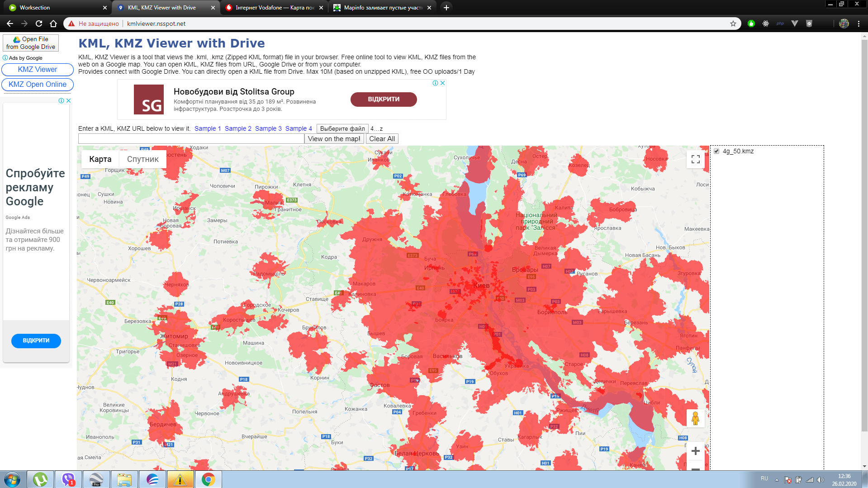Open uTorrent from the taskbar
Viewport: 868px width, 488px height.
click(40, 479)
